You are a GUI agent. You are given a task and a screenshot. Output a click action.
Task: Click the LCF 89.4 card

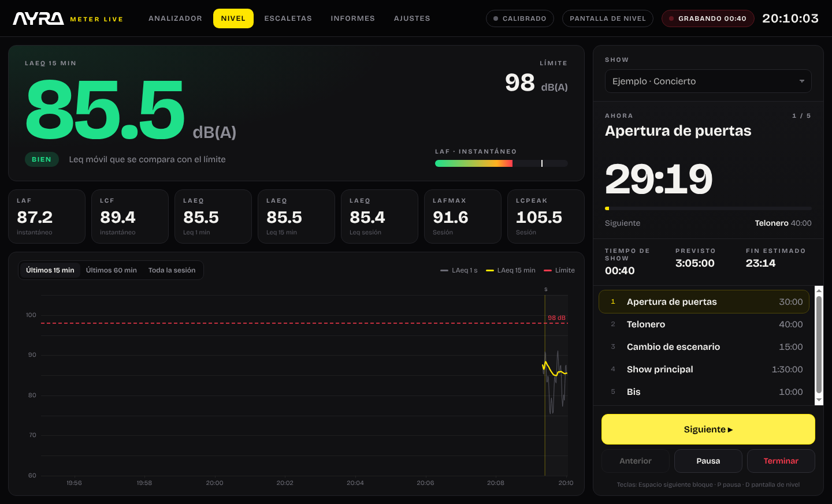point(130,216)
